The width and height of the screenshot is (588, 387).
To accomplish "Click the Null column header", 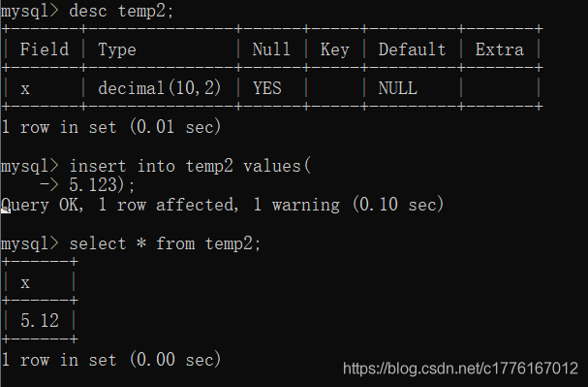I will 271,49.
